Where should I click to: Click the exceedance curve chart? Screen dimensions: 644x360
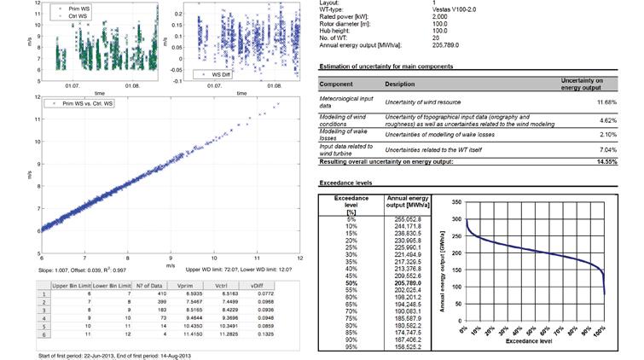(536, 261)
